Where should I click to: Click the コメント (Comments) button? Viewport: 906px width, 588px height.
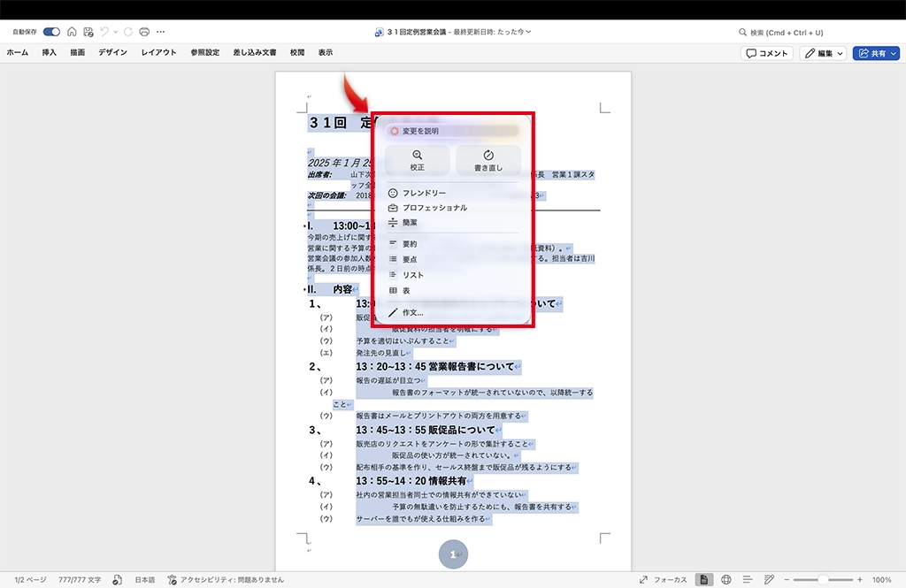coord(766,53)
